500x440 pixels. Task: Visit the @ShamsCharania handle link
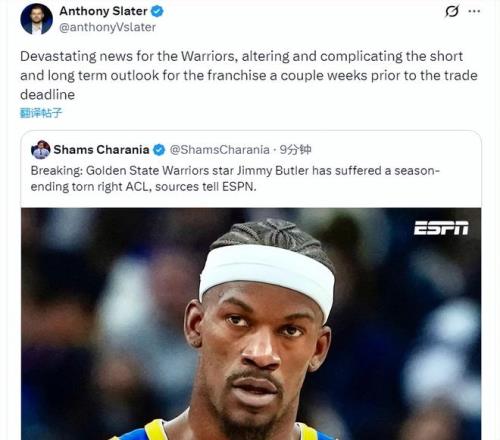click(219, 150)
